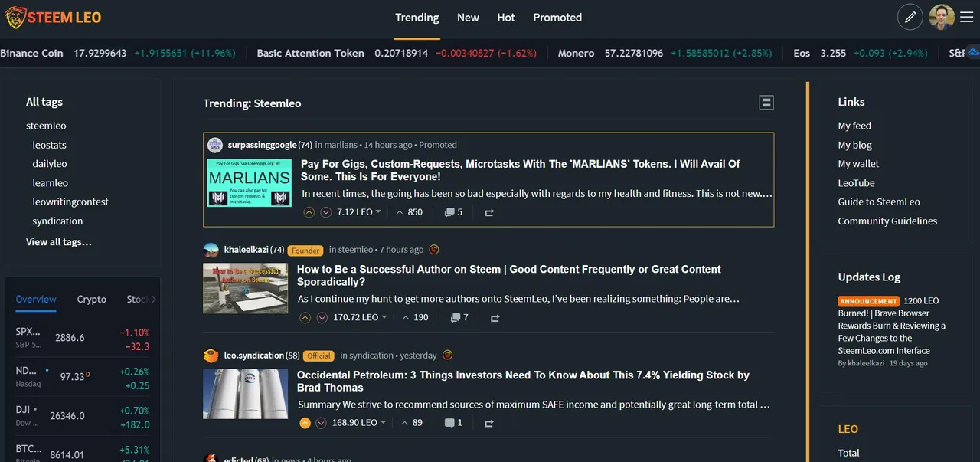Expand more market widget tabs arrow
This screenshot has height=462, width=980.
[153, 300]
